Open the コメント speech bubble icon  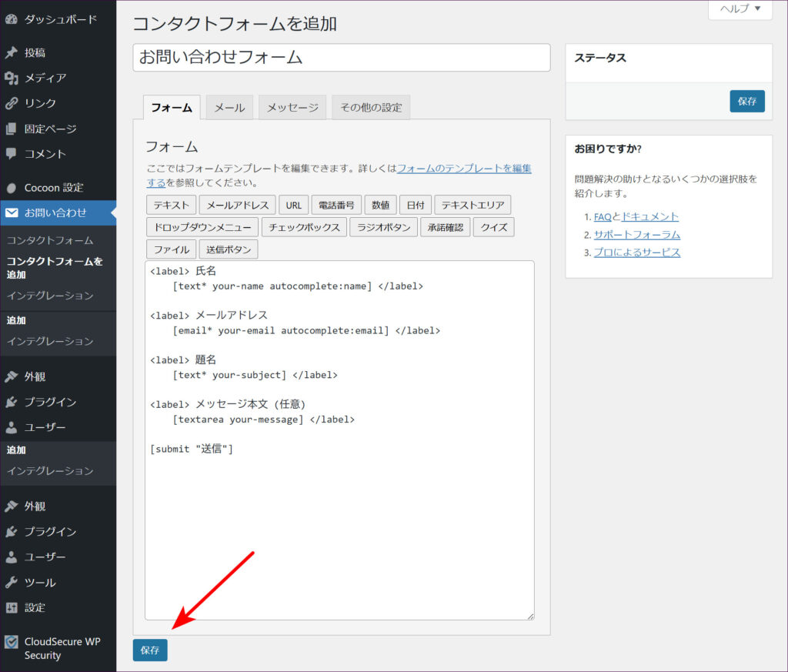click(12, 154)
